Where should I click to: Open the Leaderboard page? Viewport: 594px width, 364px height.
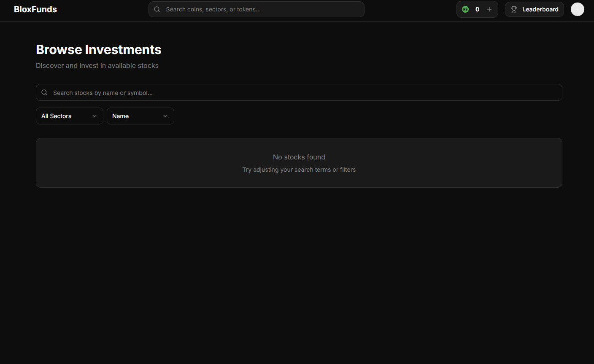click(540, 9)
